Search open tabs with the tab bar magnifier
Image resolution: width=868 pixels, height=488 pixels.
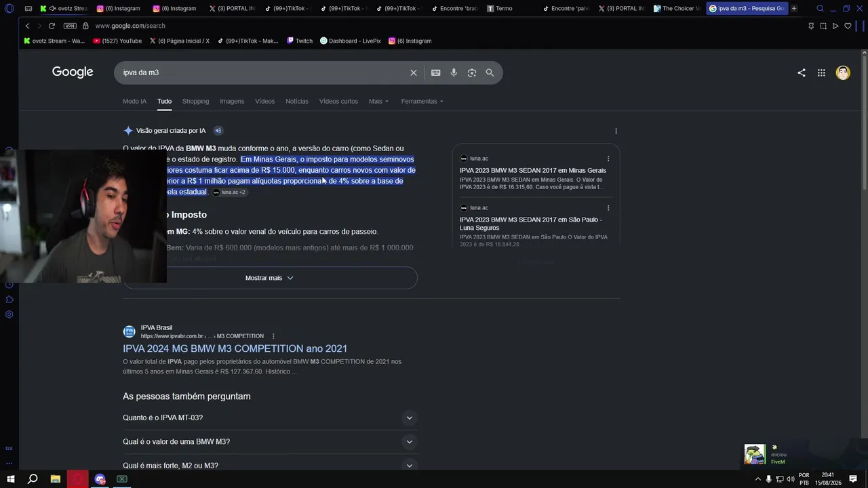point(820,8)
